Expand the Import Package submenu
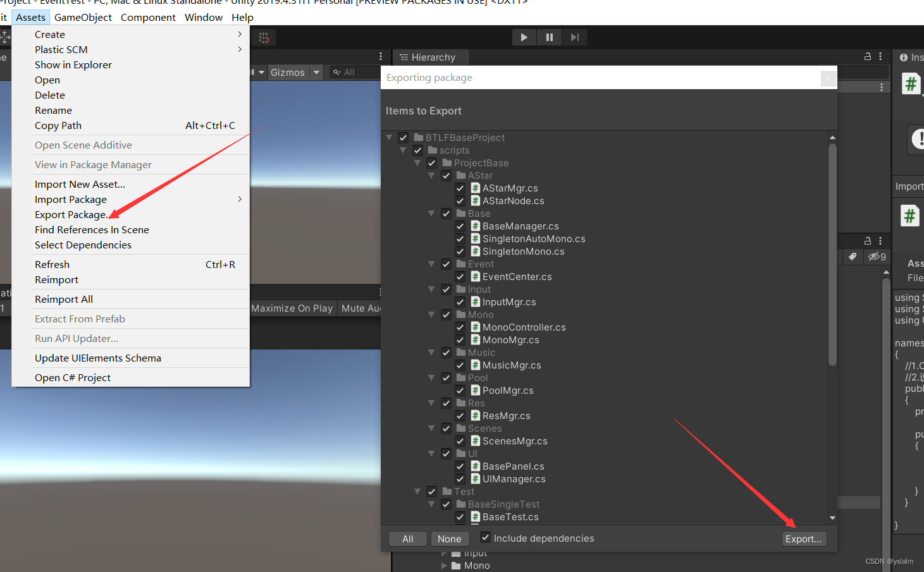 pos(240,199)
